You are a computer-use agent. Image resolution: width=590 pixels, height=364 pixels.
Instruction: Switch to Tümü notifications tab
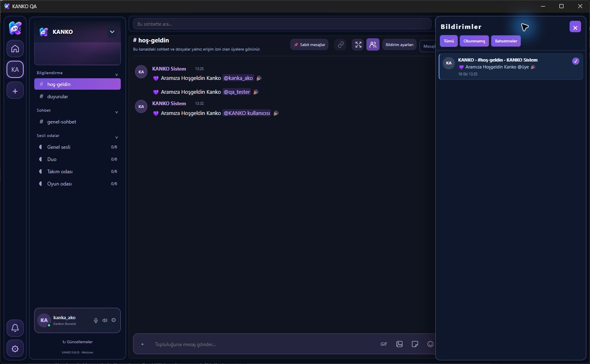coord(449,41)
